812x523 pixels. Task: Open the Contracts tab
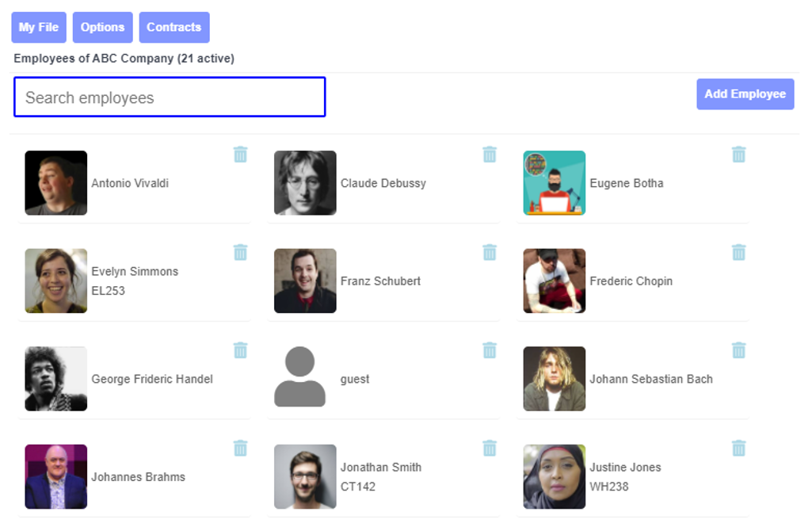[174, 28]
